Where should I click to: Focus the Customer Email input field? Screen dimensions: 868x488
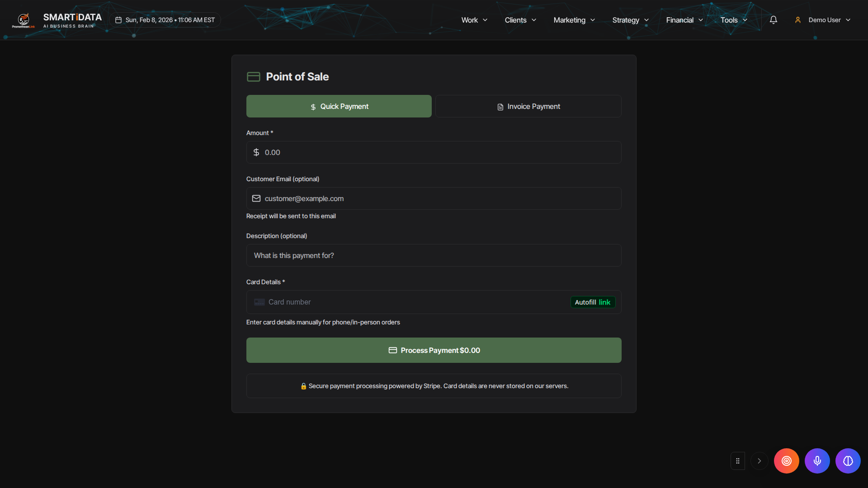coord(434,198)
